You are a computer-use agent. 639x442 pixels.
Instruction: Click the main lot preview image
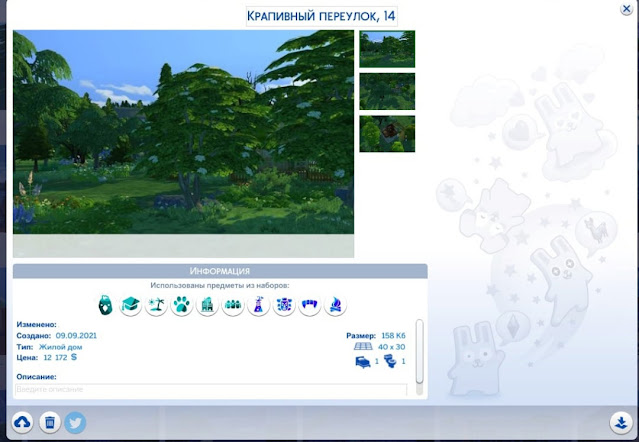tap(183, 132)
